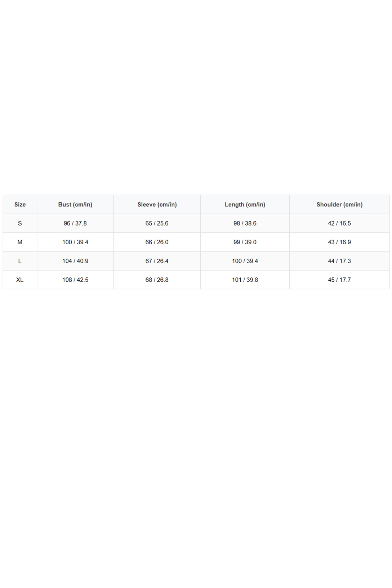
Task: Click bust value 104 / 40.9
Action: 75,261
